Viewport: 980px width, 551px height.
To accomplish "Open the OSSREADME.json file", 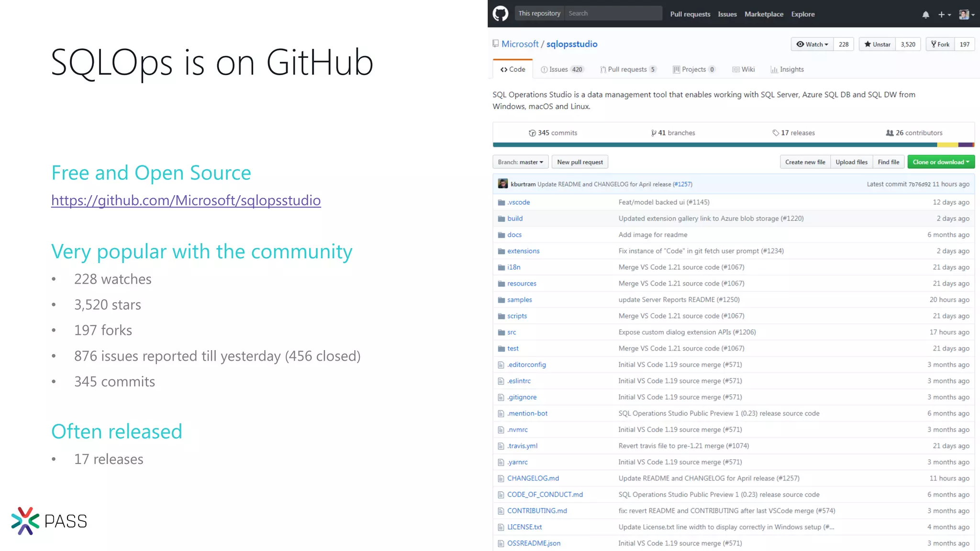I will point(534,543).
